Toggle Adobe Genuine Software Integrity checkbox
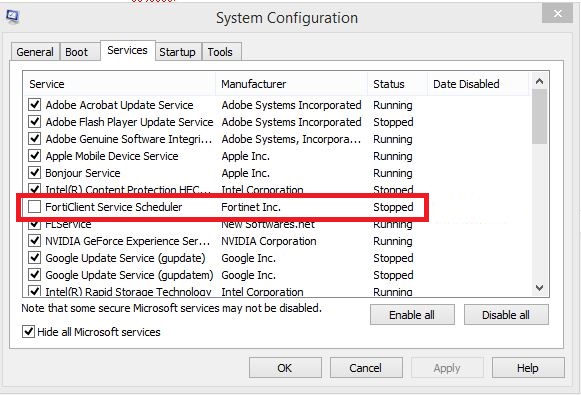The image size is (581, 395). click(x=34, y=139)
